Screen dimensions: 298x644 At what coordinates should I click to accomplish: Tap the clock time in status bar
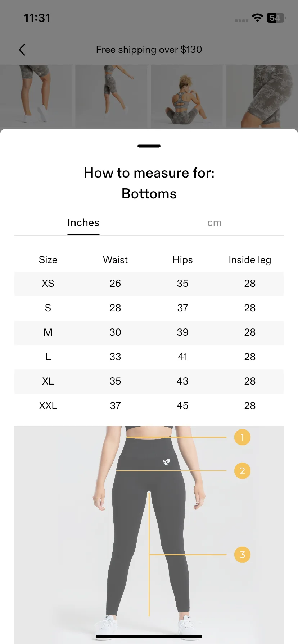(37, 18)
